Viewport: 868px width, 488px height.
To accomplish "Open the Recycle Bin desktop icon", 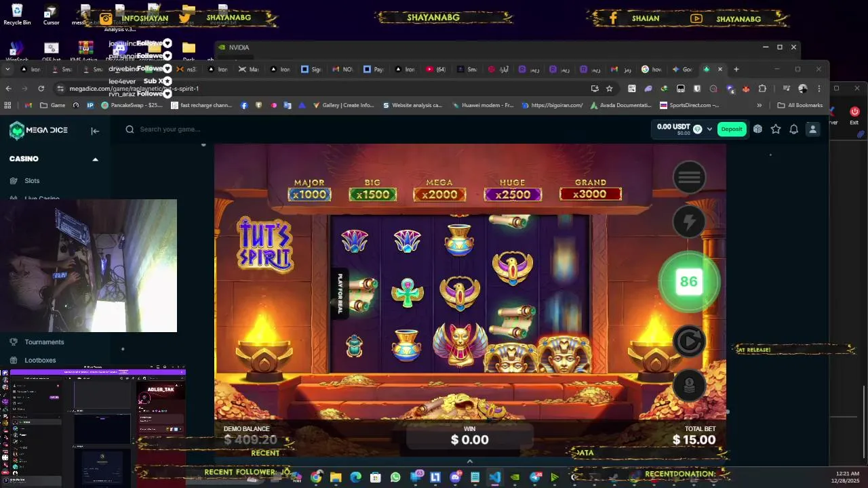I will click(17, 14).
